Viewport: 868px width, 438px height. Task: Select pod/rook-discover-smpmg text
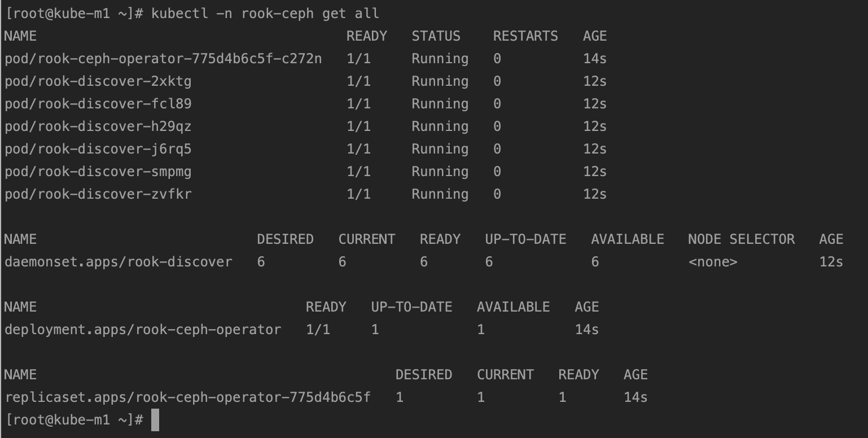(x=98, y=172)
